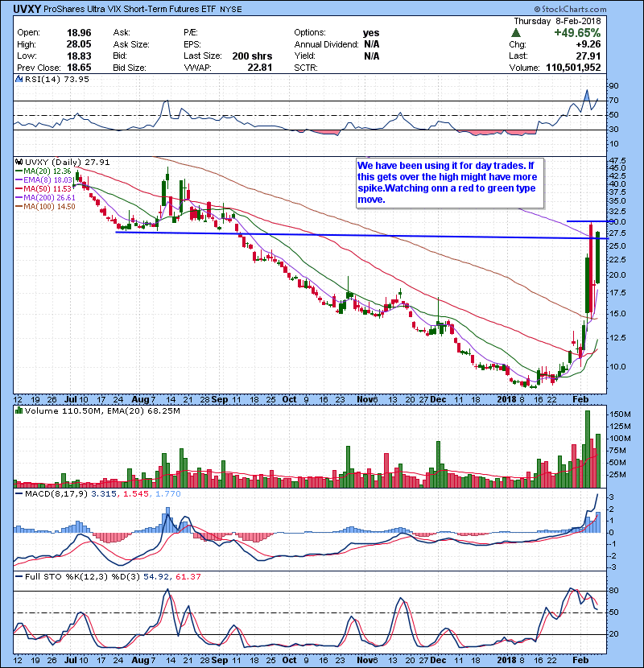Click the Prev Close value 18.65

[x=79, y=68]
